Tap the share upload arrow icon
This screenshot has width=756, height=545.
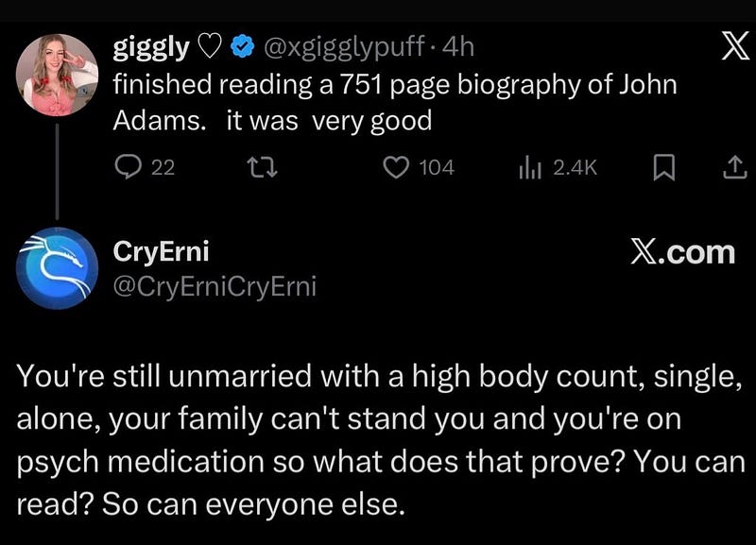coord(732,168)
